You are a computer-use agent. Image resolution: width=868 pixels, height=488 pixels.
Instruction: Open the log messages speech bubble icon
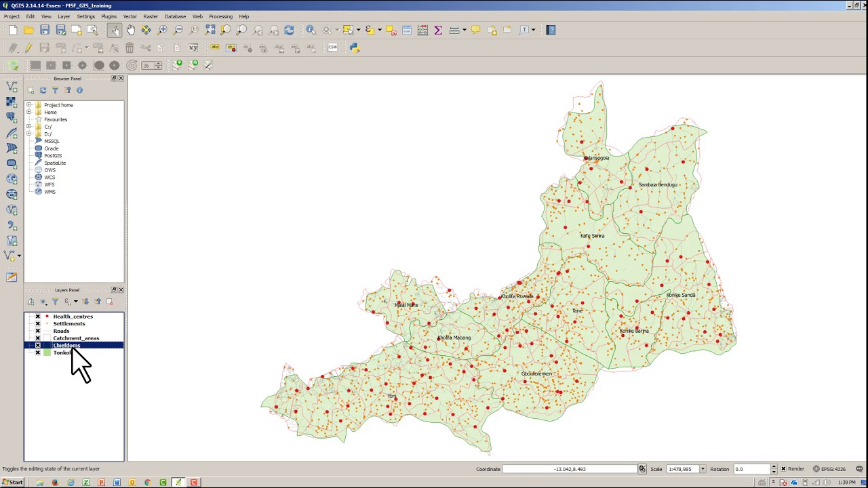(x=859, y=469)
